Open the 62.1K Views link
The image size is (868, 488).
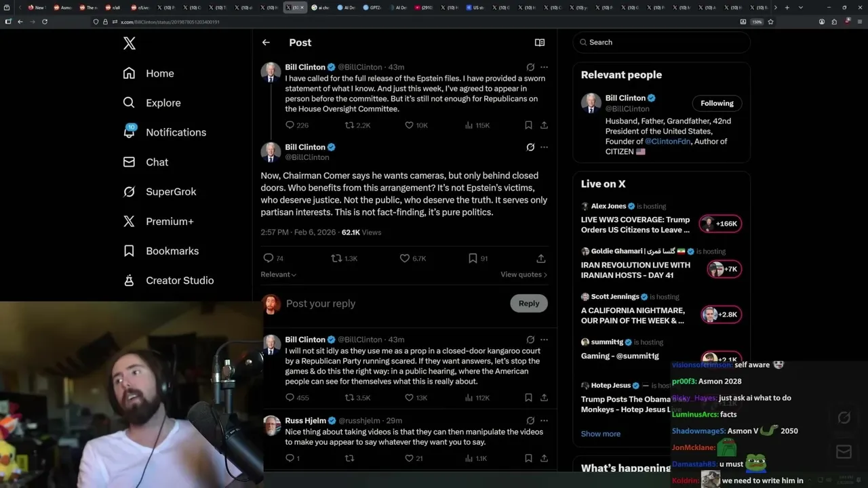point(361,232)
